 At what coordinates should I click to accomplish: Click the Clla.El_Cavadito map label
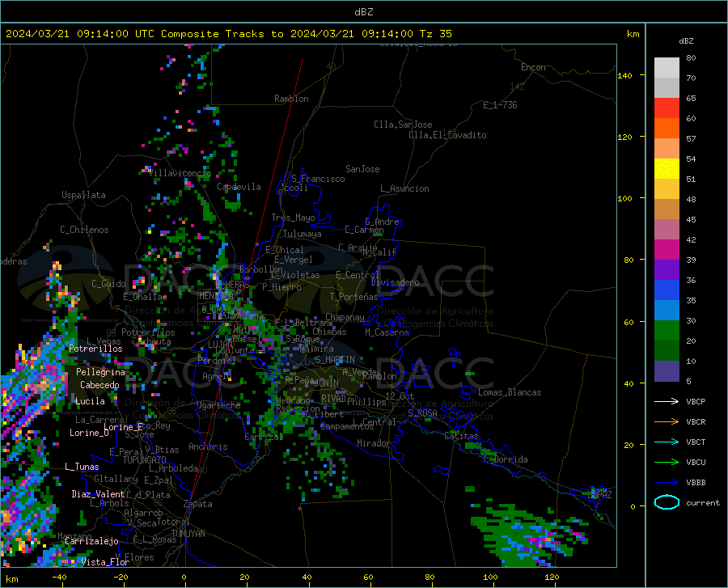tap(447, 135)
